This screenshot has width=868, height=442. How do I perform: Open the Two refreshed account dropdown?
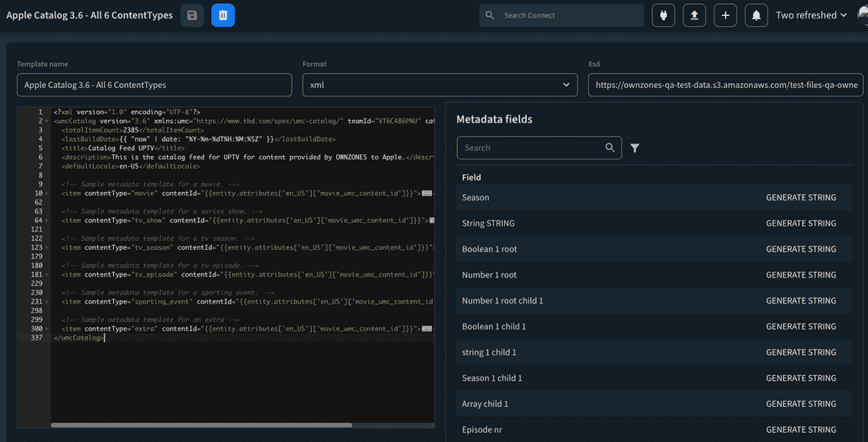(811, 15)
